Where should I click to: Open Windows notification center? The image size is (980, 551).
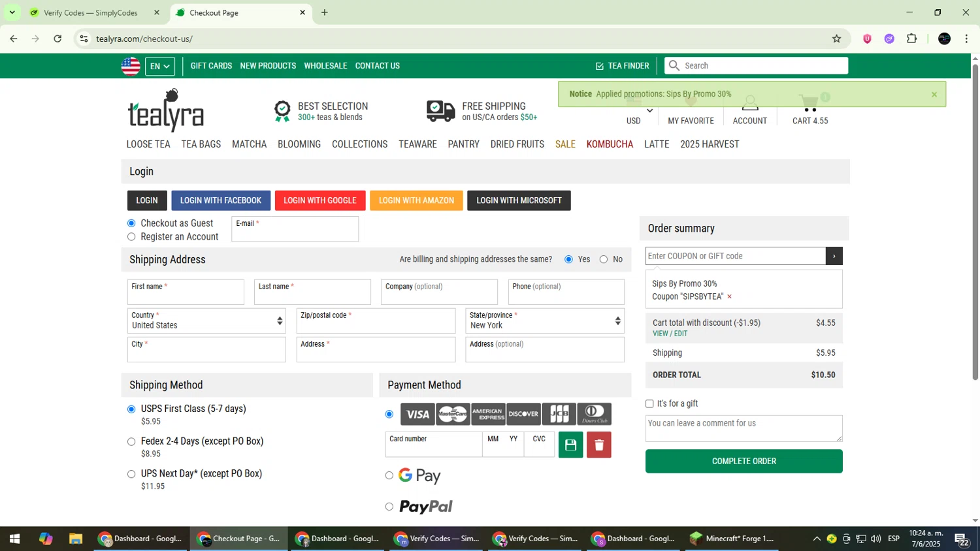point(962,539)
